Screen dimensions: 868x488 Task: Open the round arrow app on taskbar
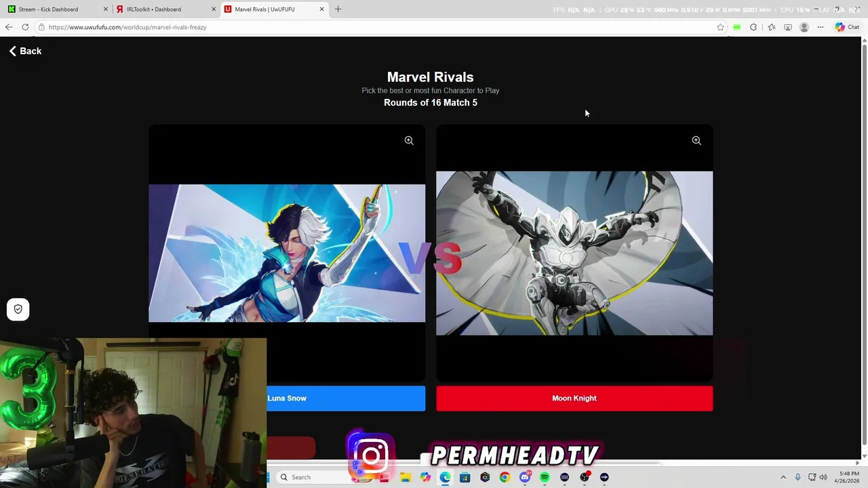coord(604,477)
